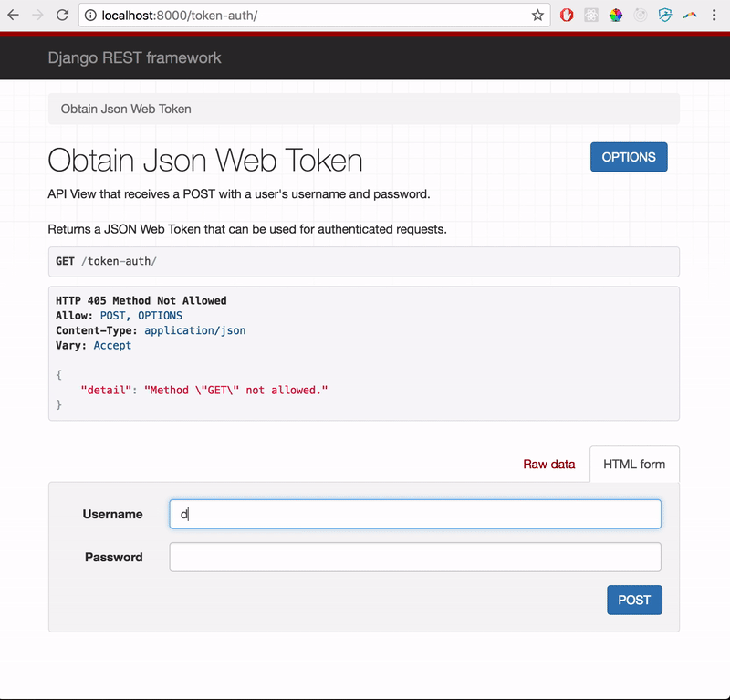
Task: Select the 'API View that receives a POST' description text
Action: click(x=239, y=194)
